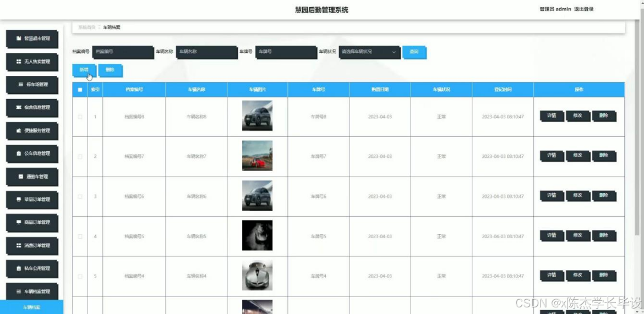Click into the 档案编号 search field
644x314 pixels.
coord(123,52)
